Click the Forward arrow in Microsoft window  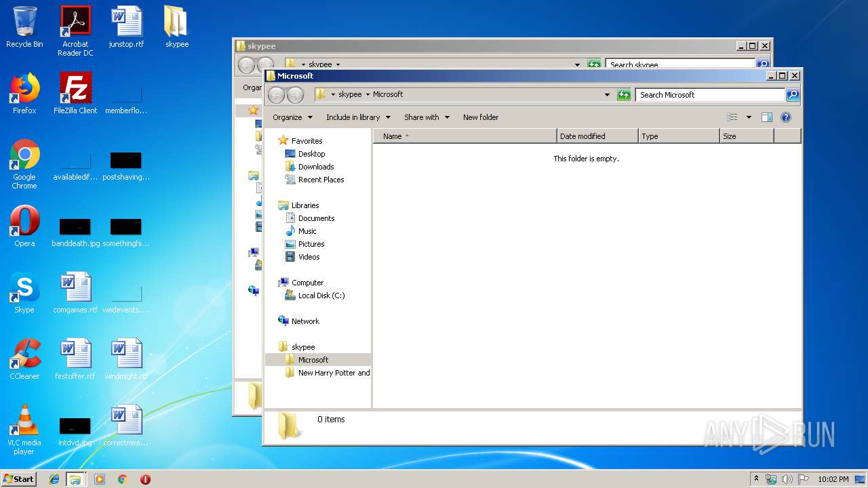click(295, 95)
